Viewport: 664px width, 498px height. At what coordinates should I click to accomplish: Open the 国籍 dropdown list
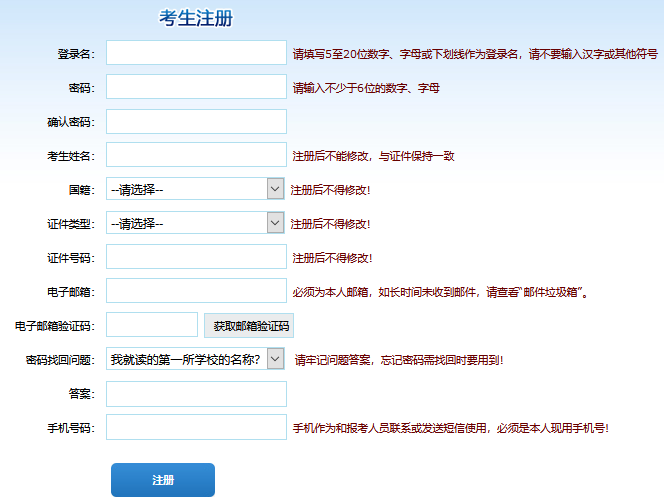195,189
